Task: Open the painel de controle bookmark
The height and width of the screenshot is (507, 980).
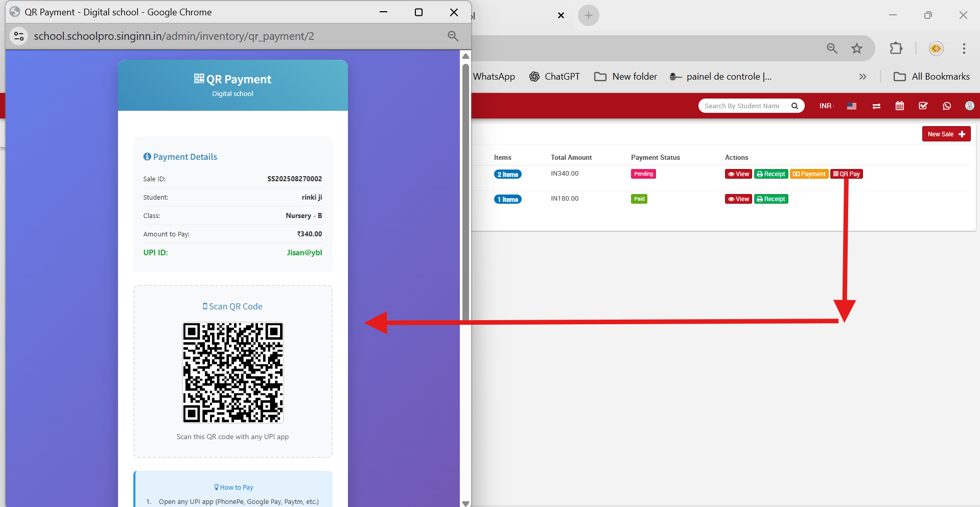Action: (x=721, y=77)
